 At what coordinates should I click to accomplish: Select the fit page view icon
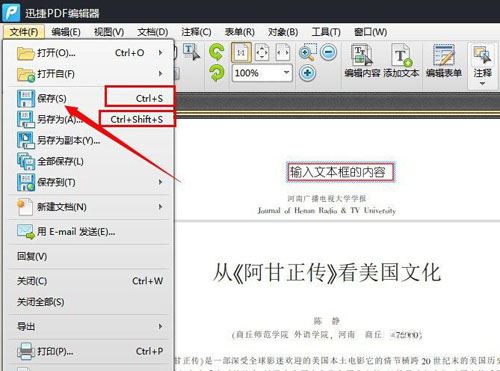262,52
